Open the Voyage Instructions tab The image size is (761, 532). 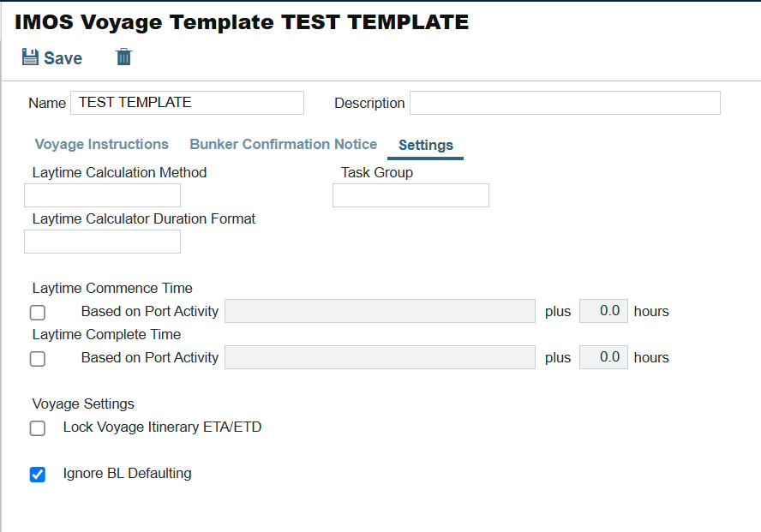(x=101, y=144)
